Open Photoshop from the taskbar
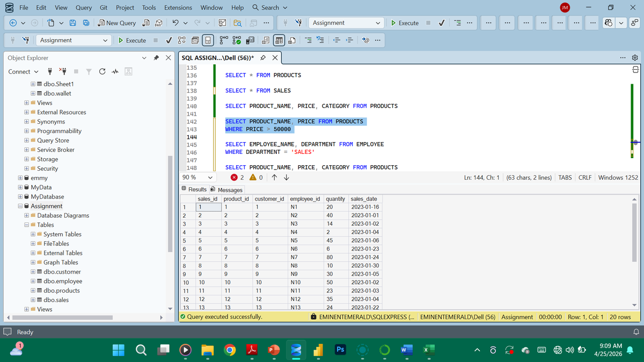Viewport: 644px width, 362px height. pos(340,350)
